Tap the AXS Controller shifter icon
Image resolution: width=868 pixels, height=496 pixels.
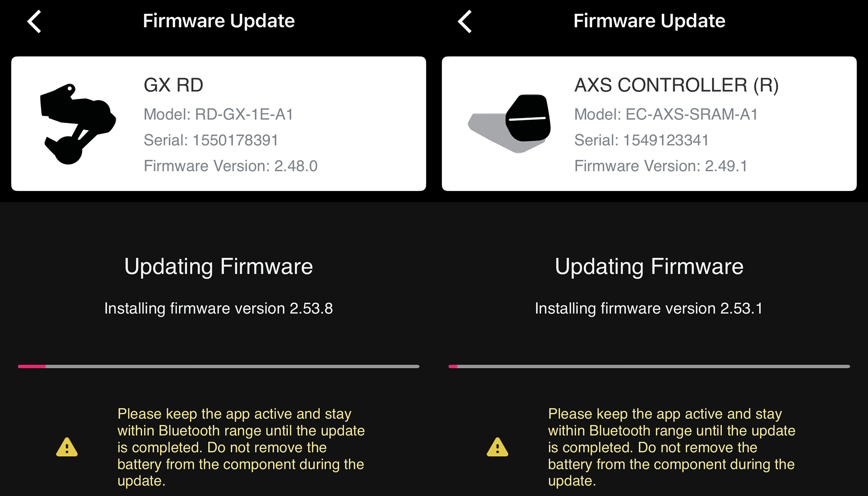pos(509,124)
